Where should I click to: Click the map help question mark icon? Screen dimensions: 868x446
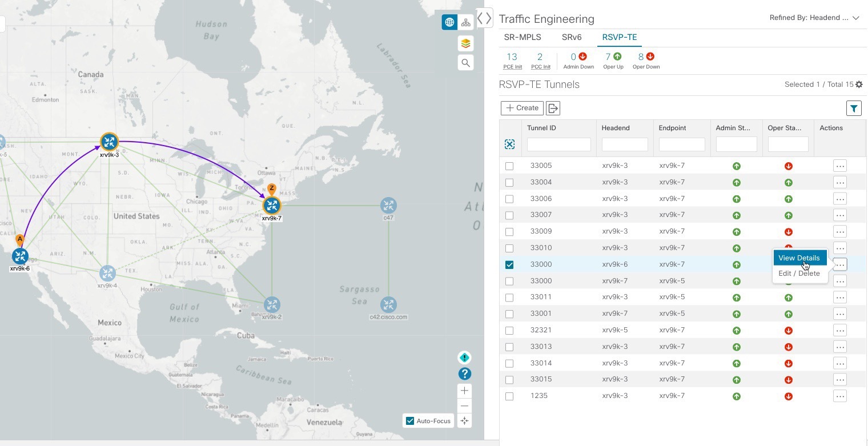465,374
